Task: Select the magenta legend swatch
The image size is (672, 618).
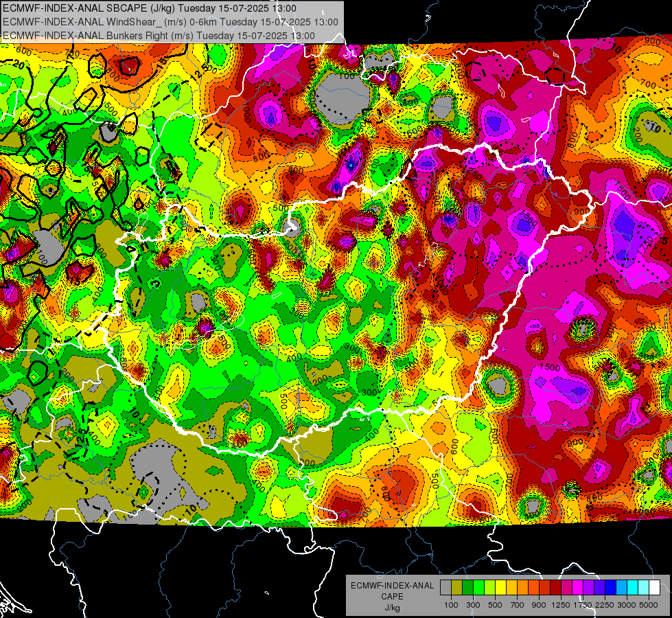Action: point(578,587)
